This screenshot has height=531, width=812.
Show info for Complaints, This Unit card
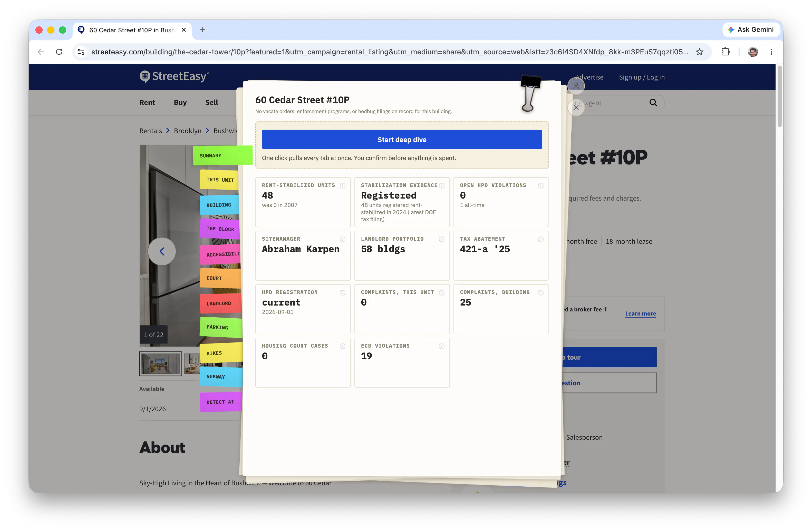click(441, 293)
